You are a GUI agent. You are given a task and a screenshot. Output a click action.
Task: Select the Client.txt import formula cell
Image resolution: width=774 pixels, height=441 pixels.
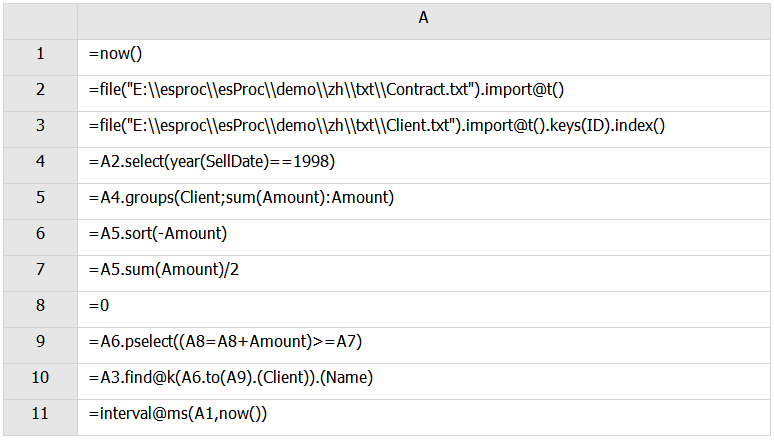click(x=424, y=129)
